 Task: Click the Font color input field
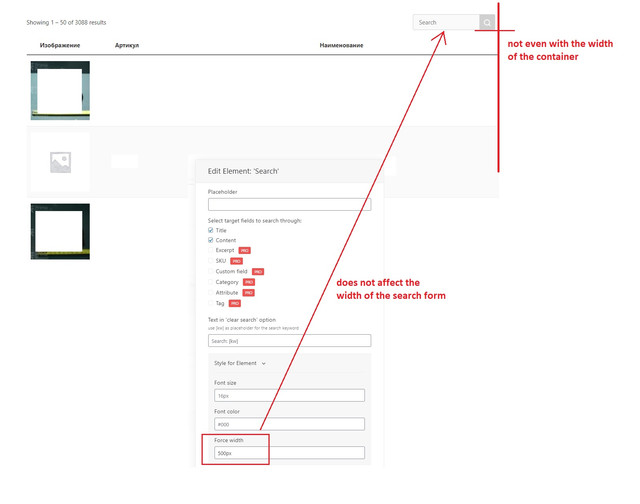click(289, 424)
